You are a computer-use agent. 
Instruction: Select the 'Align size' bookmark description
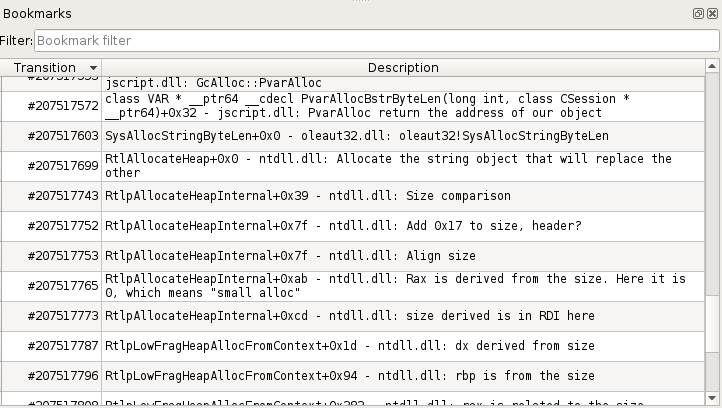point(403,256)
